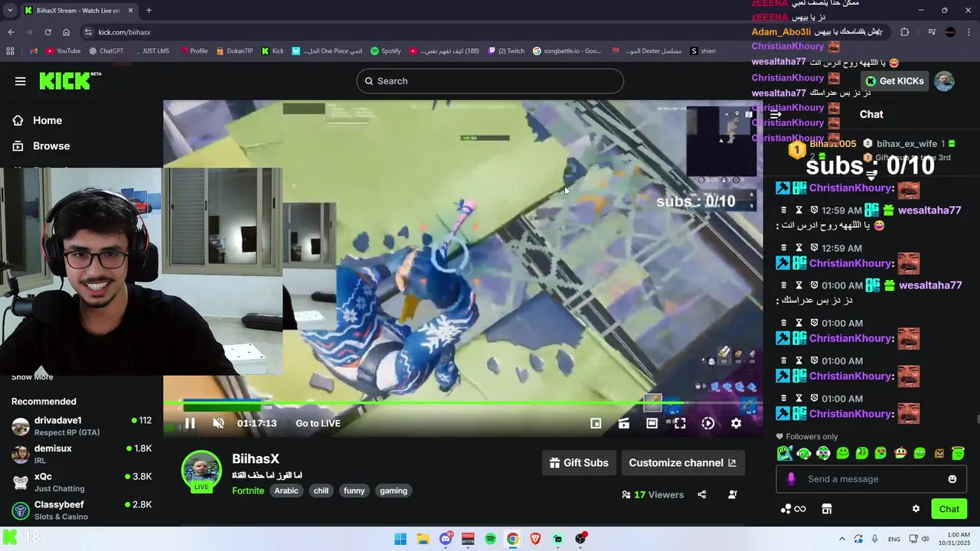Image resolution: width=980 pixels, height=551 pixels.
Task: Open a new browser tab
Action: pyautogui.click(x=149, y=11)
